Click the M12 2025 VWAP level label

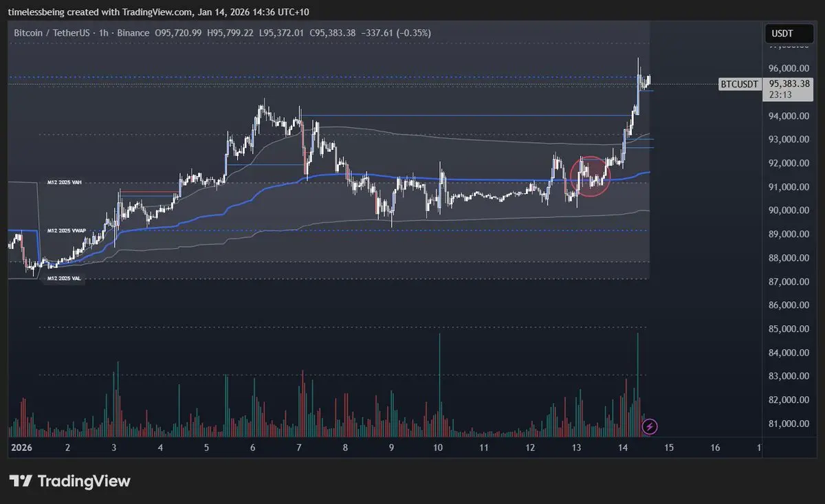click(65, 230)
